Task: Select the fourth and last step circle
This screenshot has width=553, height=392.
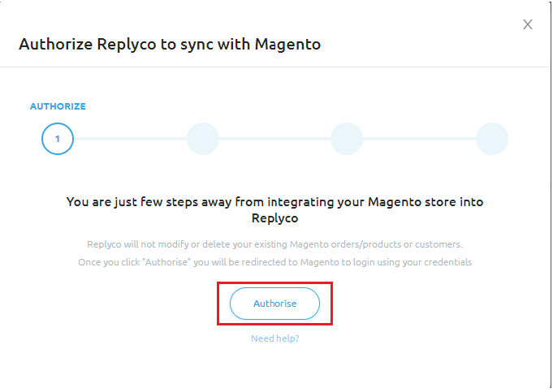Action: (x=491, y=139)
